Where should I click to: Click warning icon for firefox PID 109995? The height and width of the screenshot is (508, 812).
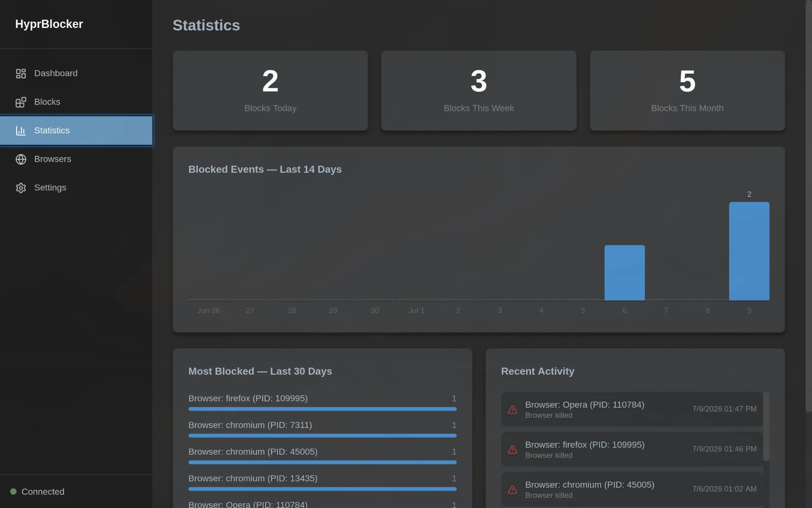(512, 450)
